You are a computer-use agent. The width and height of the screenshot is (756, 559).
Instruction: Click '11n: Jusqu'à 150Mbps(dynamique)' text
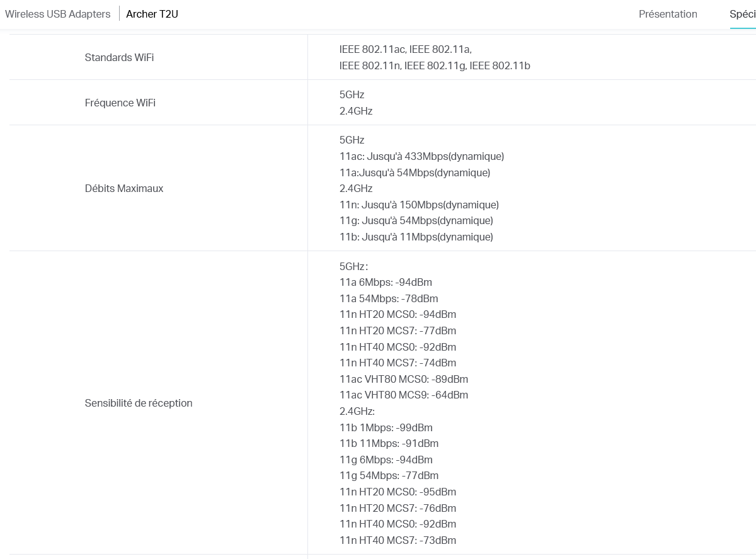(x=419, y=205)
